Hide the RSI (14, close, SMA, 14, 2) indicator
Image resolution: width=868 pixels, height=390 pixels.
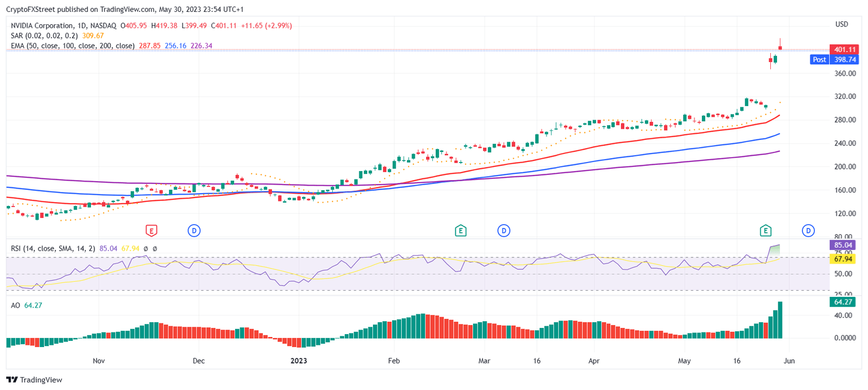tap(54, 248)
